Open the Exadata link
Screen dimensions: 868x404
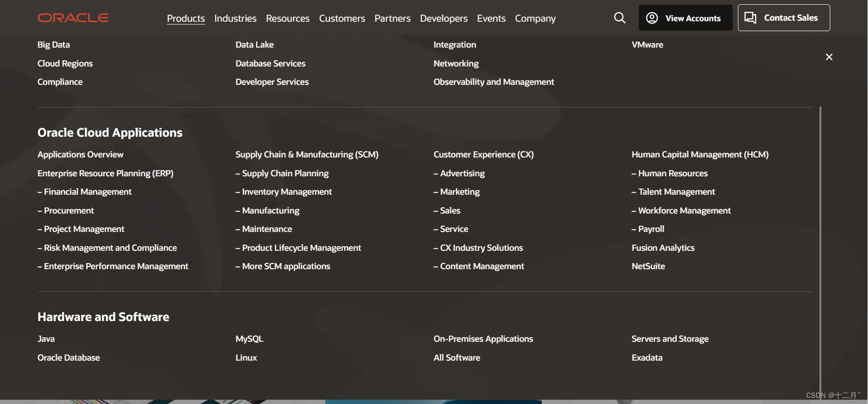[x=647, y=358]
